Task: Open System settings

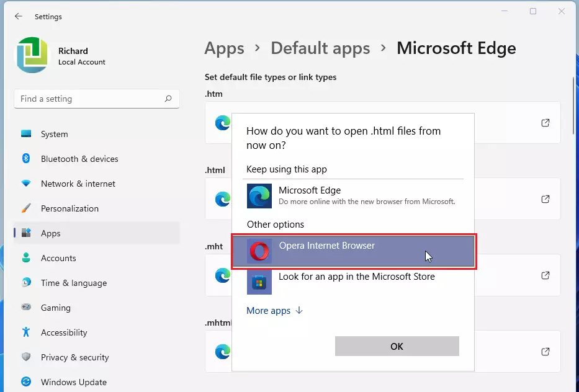Action: [x=97, y=134]
